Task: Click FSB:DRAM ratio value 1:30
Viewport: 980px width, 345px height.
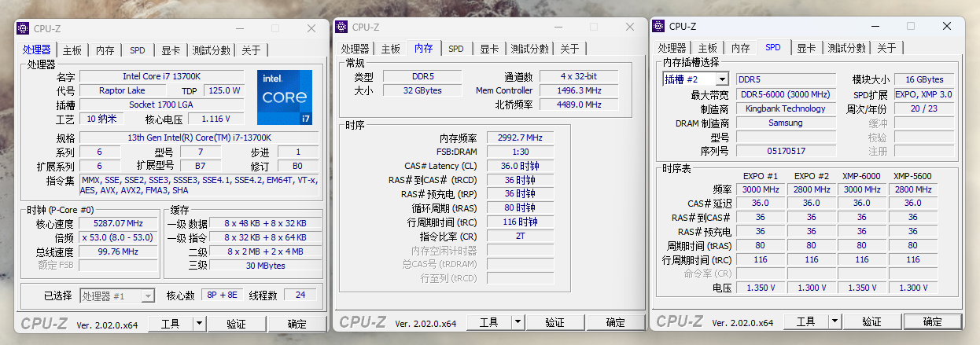Action: pos(521,152)
